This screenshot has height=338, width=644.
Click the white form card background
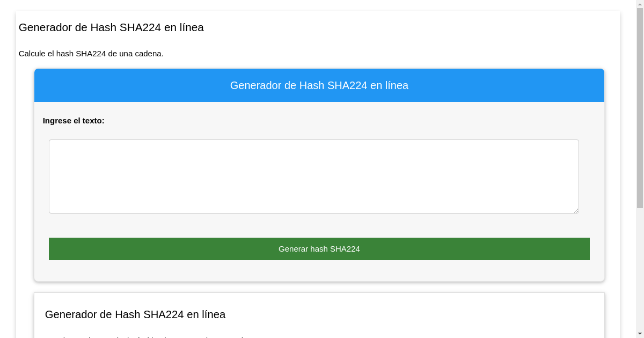click(319, 274)
